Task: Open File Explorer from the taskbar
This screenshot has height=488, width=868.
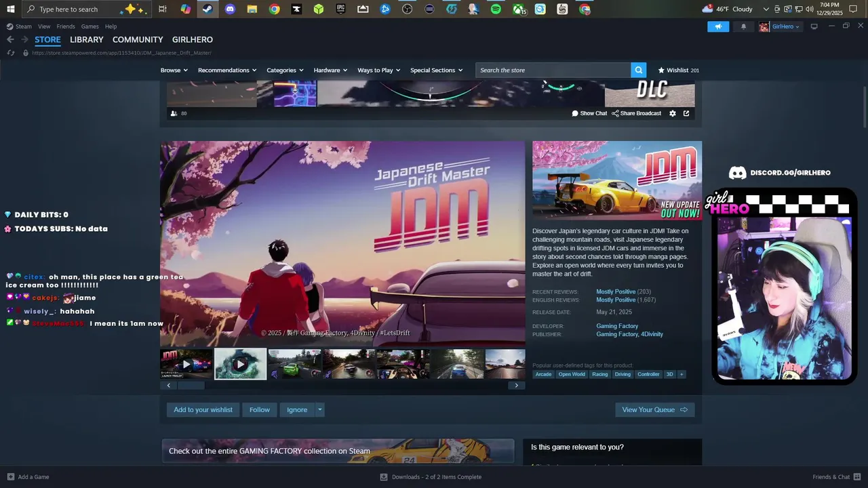Action: [252, 9]
